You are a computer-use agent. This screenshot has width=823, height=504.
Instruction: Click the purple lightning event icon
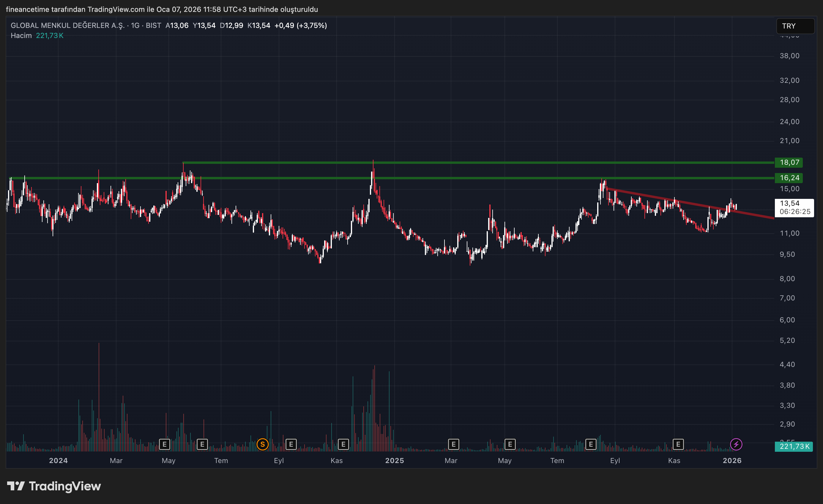pyautogui.click(x=736, y=444)
